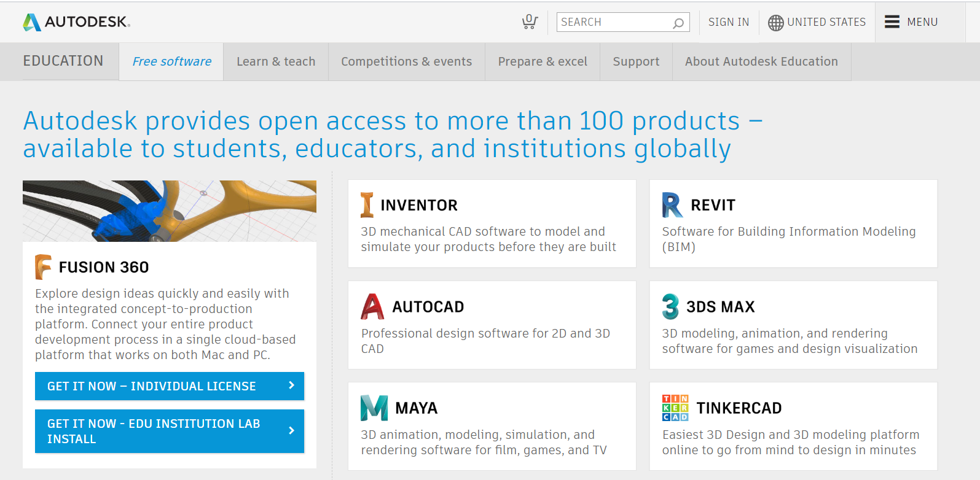Open About Autodesk Education tab

761,61
